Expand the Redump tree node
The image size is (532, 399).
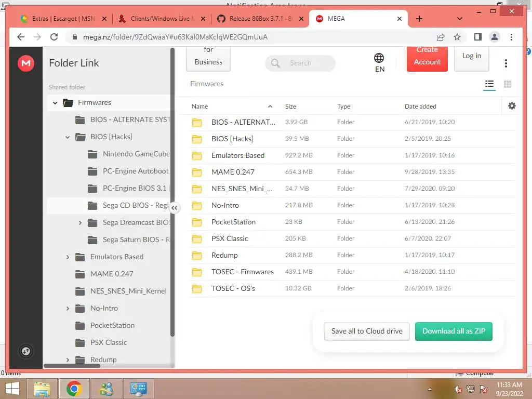(68, 360)
